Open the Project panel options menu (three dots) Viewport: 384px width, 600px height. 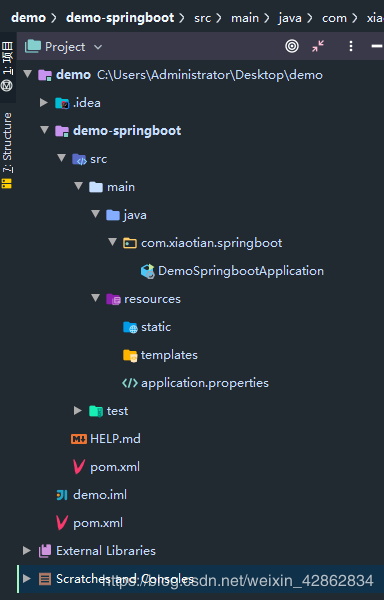point(351,46)
